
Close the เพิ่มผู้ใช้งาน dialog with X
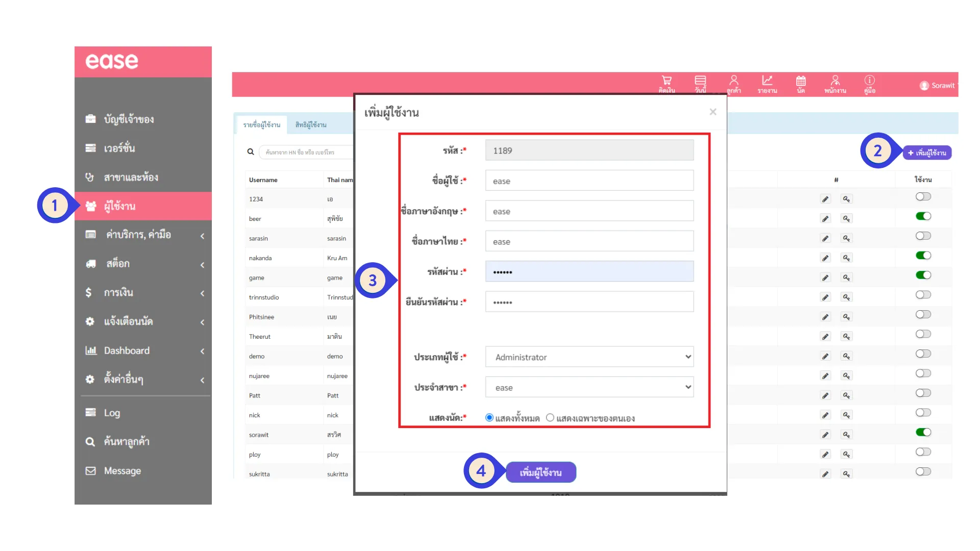713,112
